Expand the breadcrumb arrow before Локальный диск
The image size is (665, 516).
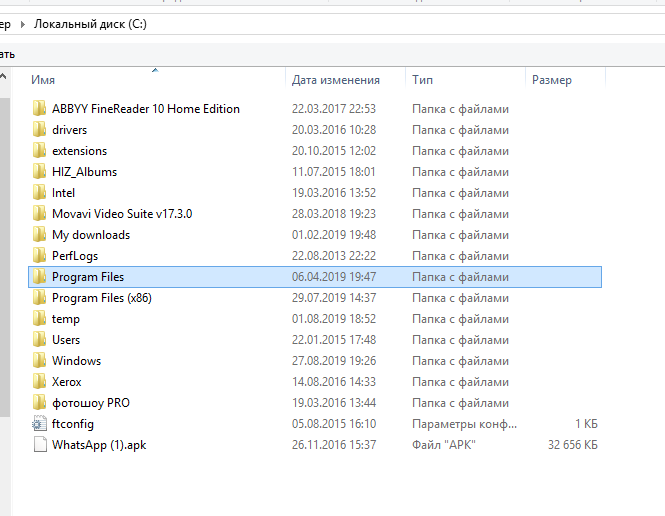(23, 25)
